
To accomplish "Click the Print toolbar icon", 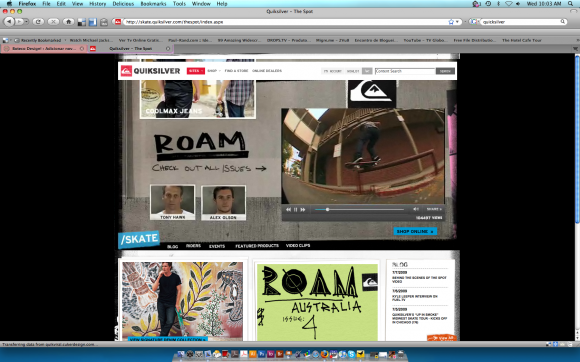I will pyautogui.click(x=104, y=22).
